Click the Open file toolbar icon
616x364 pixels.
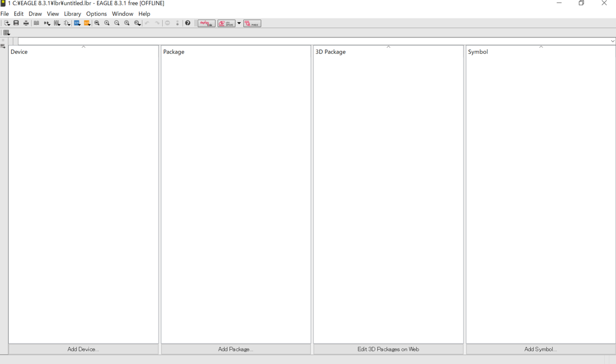[x=7, y=23]
